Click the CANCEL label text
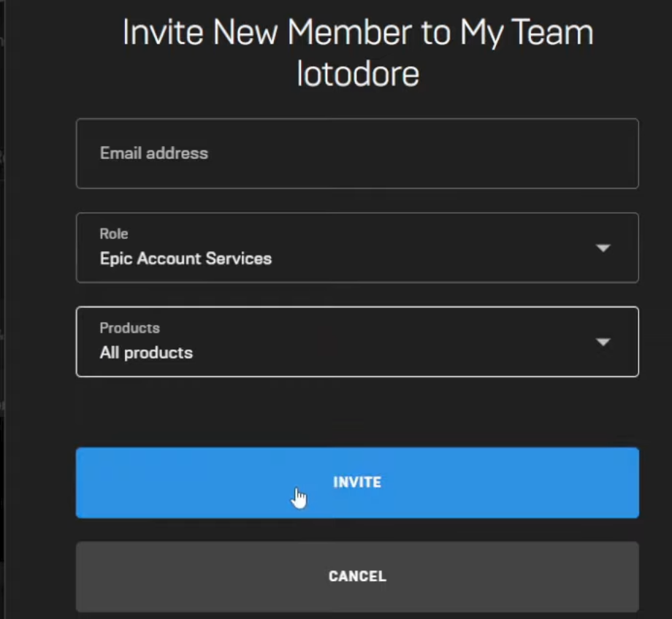The height and width of the screenshot is (619, 672). pos(357,577)
